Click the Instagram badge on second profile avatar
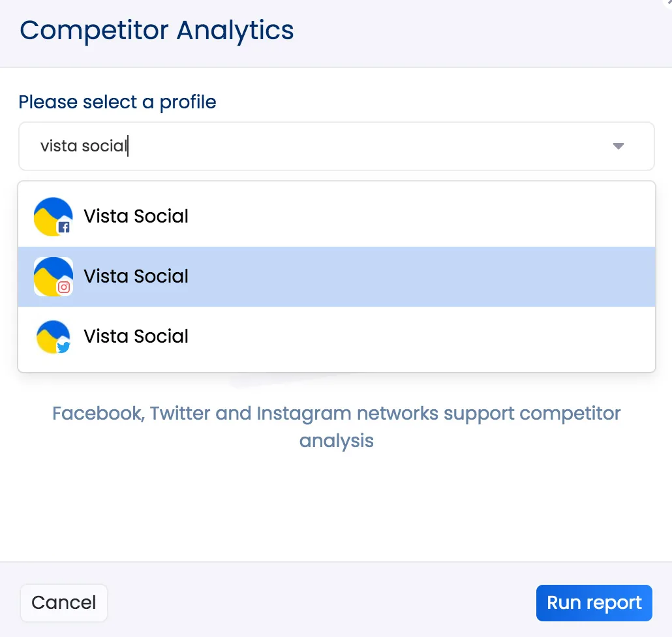The image size is (672, 637). (64, 287)
